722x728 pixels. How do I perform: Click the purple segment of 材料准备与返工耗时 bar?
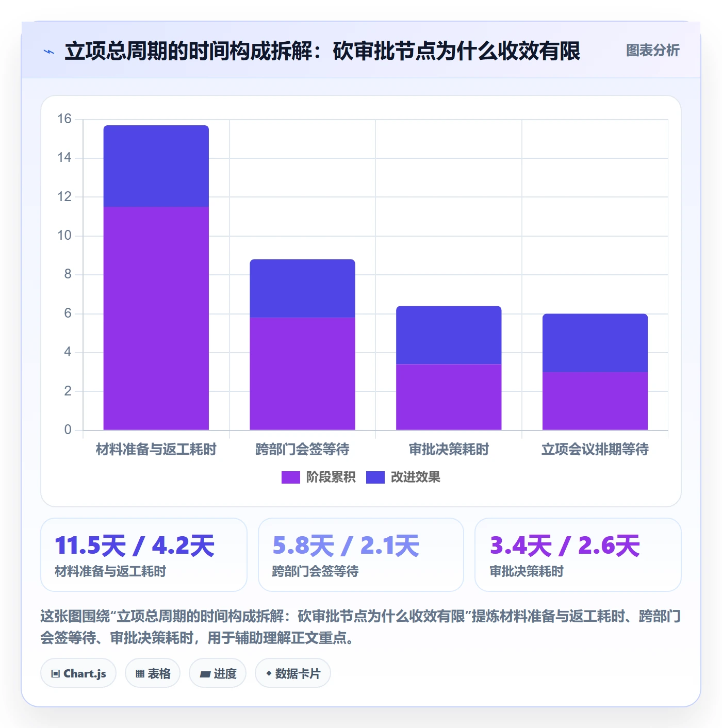point(156,318)
